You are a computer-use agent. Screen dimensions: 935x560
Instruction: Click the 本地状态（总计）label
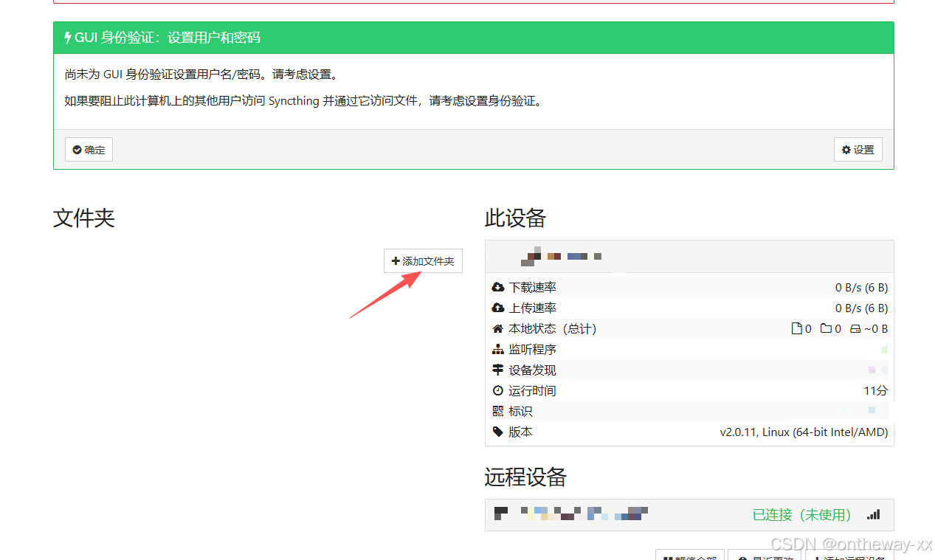pos(553,328)
